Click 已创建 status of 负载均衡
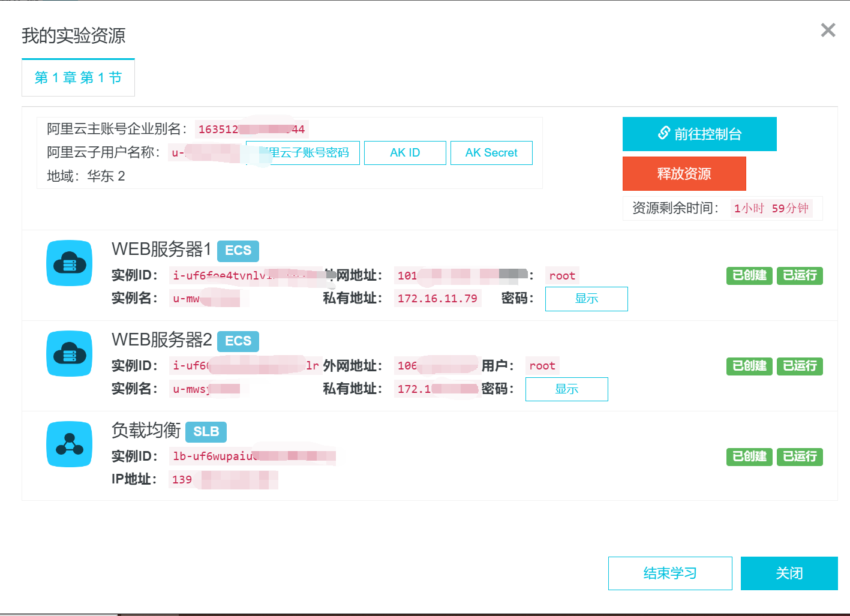850x616 pixels. (750, 456)
